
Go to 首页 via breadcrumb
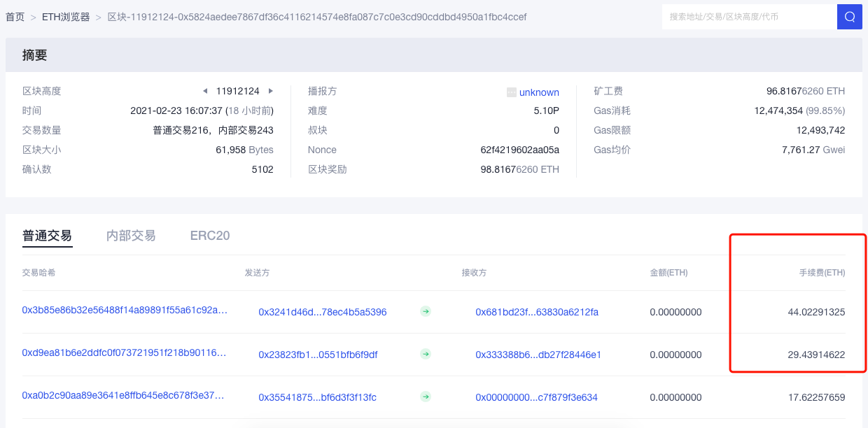[x=14, y=16]
